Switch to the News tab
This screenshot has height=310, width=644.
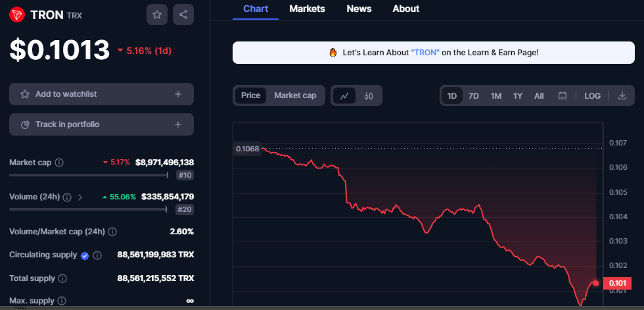(359, 9)
